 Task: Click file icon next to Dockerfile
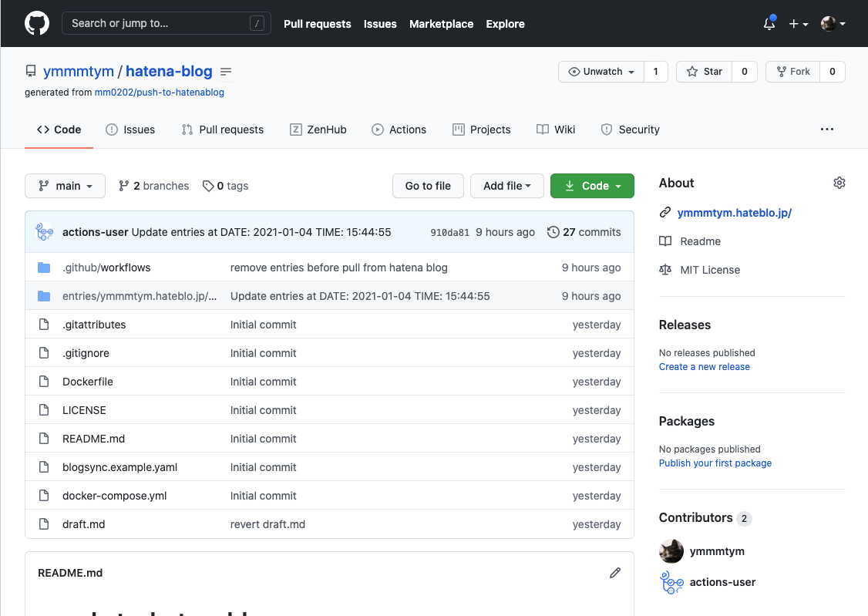pyautogui.click(x=44, y=382)
